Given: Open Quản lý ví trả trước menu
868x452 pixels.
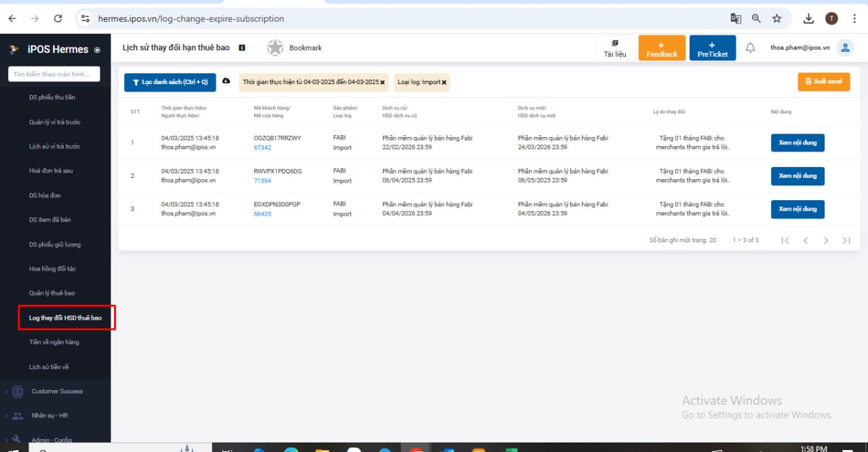Looking at the screenshot, I should click(x=55, y=122).
